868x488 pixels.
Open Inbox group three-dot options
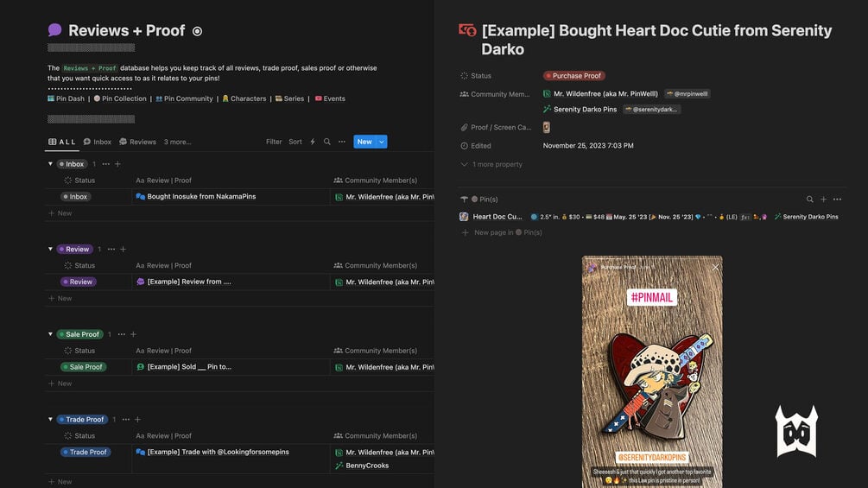click(105, 164)
